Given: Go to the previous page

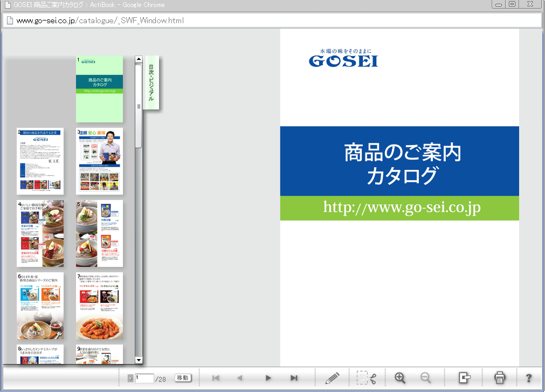Looking at the screenshot, I should (239, 378).
